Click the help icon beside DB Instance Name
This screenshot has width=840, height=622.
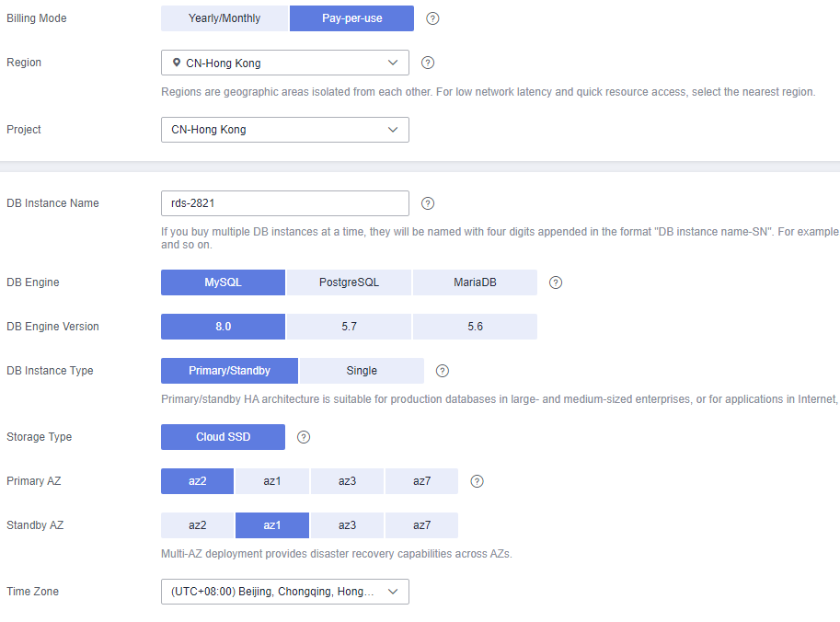(x=428, y=203)
